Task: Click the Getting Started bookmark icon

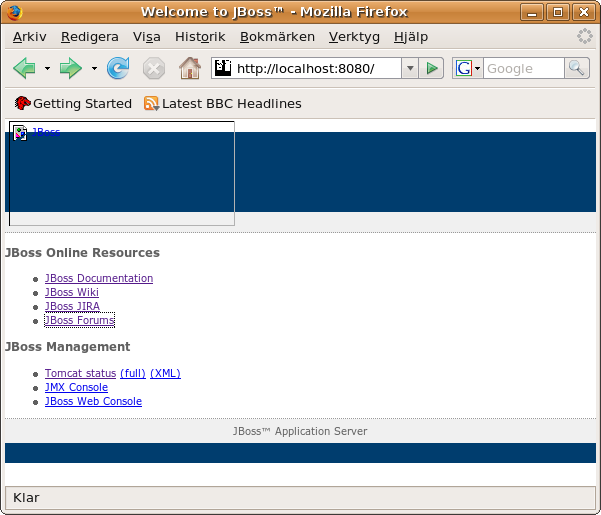Action: 22,103
